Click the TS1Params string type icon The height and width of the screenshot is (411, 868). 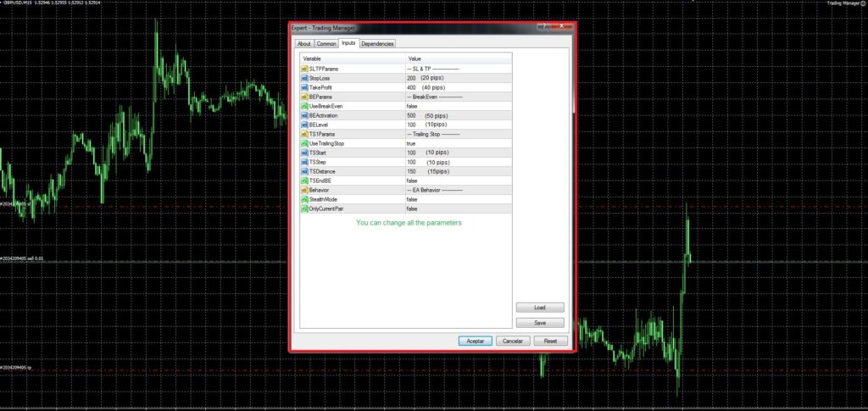click(304, 135)
